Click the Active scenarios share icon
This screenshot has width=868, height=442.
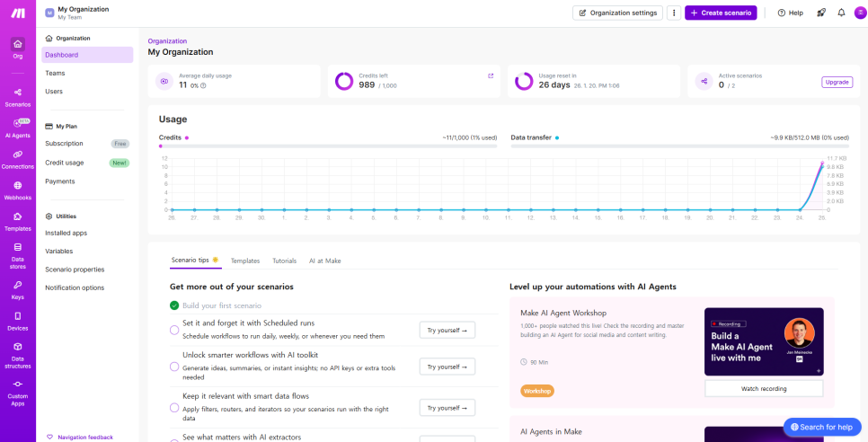click(x=704, y=82)
